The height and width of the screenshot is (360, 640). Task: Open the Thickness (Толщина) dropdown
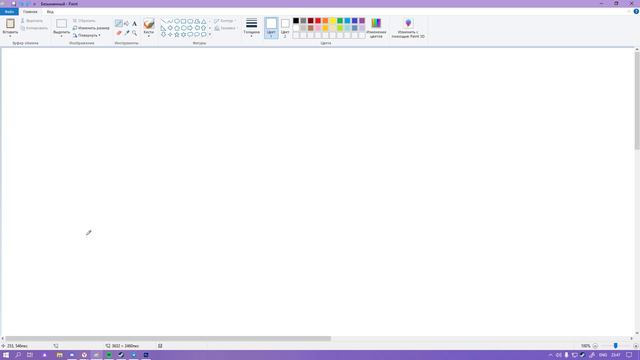click(x=252, y=28)
